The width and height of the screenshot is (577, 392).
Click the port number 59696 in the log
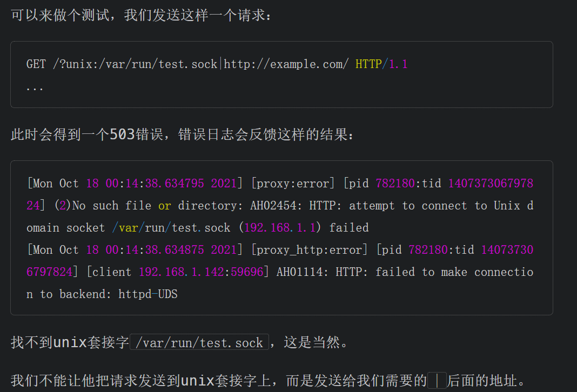[247, 272]
